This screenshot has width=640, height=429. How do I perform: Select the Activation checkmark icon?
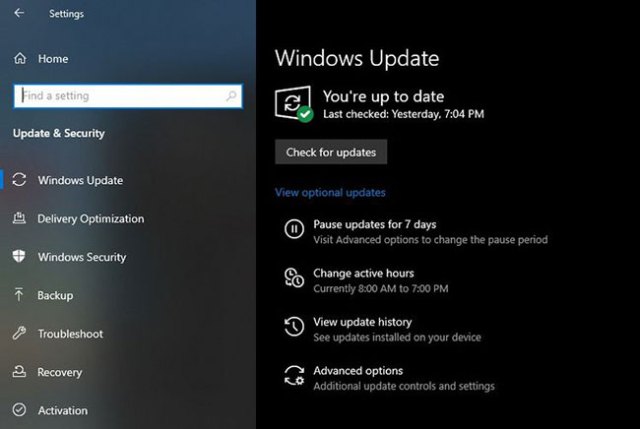(x=19, y=410)
